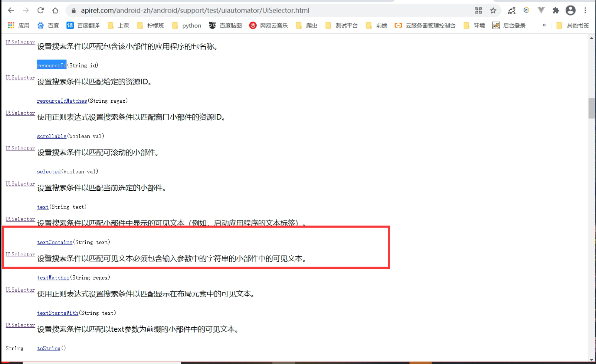Open the textContains method link
This screenshot has height=364, width=596.
tap(55, 242)
